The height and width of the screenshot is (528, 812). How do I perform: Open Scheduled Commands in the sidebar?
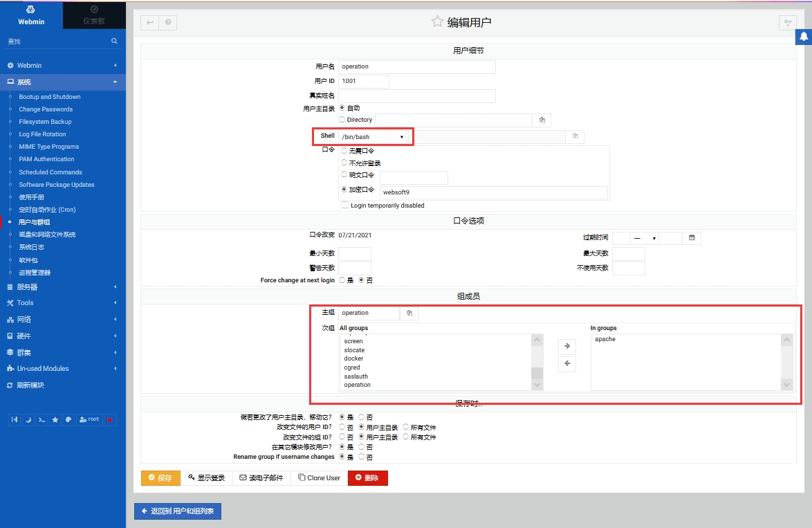click(x=50, y=172)
